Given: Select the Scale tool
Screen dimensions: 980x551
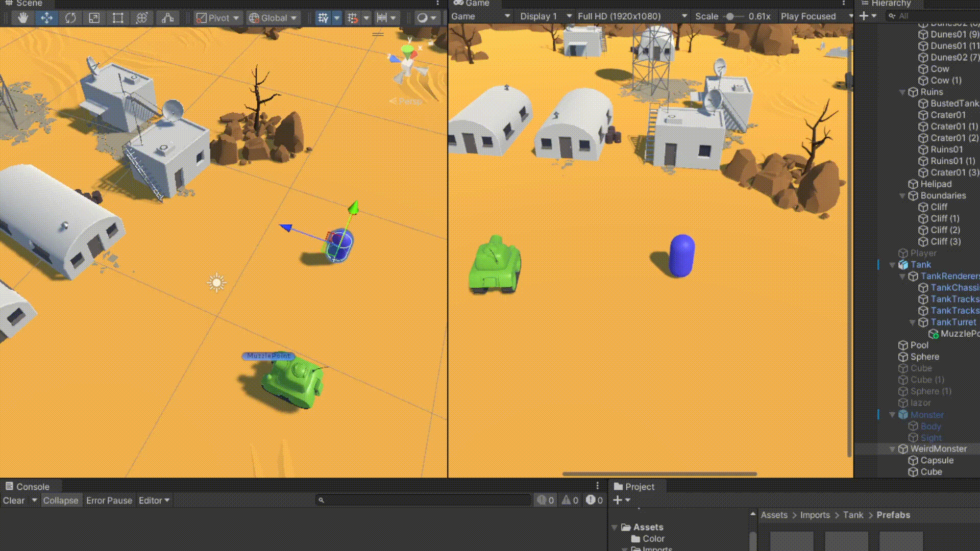Looking at the screenshot, I should coord(94,18).
